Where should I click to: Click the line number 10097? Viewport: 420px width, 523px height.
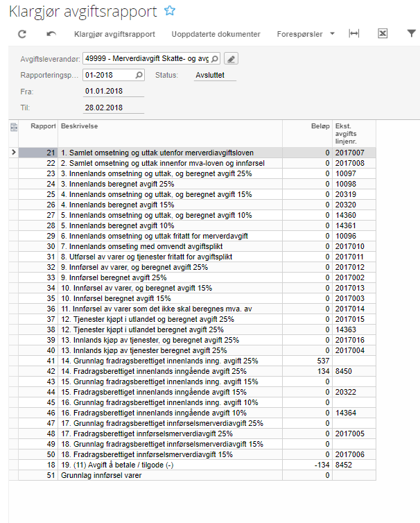[346, 173]
